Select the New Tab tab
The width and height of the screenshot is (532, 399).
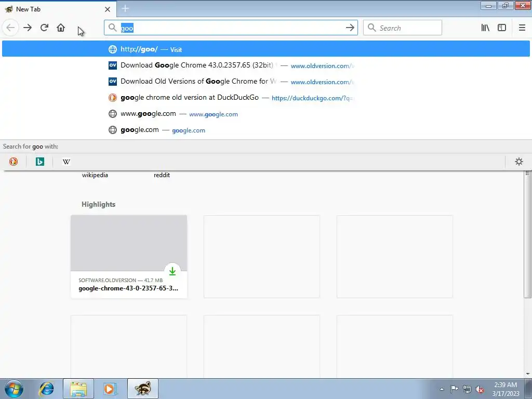click(58, 9)
